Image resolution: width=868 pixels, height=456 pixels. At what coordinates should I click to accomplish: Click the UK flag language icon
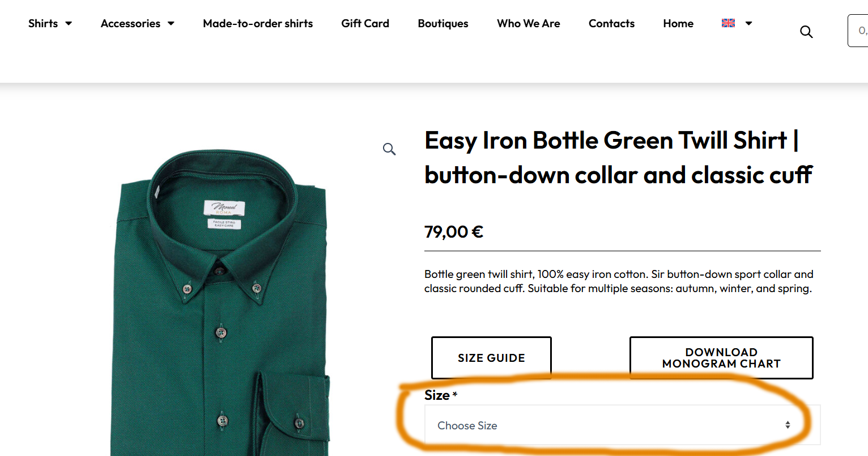point(728,23)
